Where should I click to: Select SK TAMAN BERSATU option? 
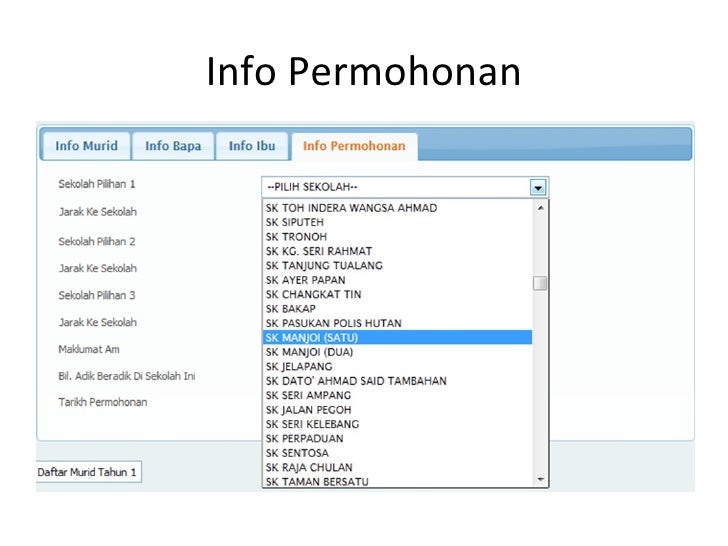click(x=397, y=481)
